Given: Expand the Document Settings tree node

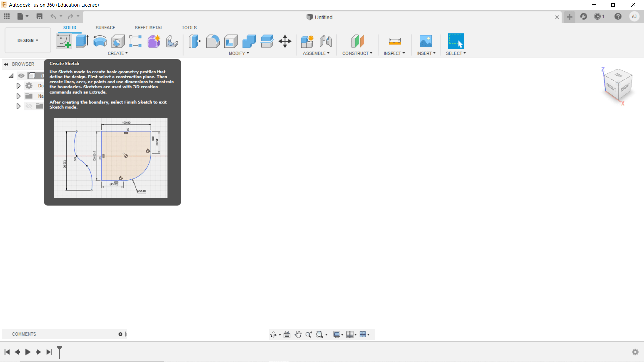Looking at the screenshot, I should tap(18, 86).
